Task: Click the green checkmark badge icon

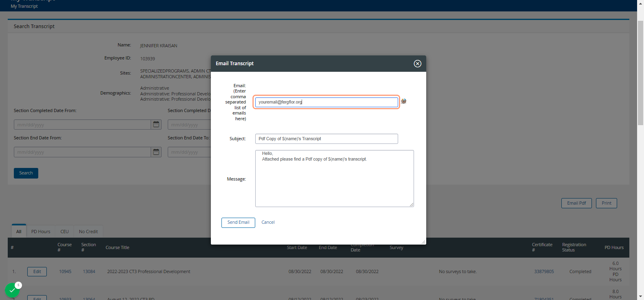Action: pos(12,290)
